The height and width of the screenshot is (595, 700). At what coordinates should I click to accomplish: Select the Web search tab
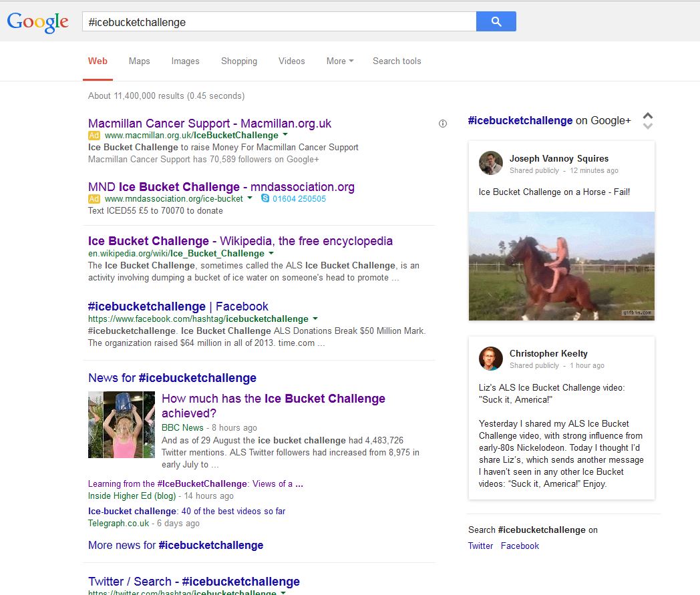click(x=98, y=61)
